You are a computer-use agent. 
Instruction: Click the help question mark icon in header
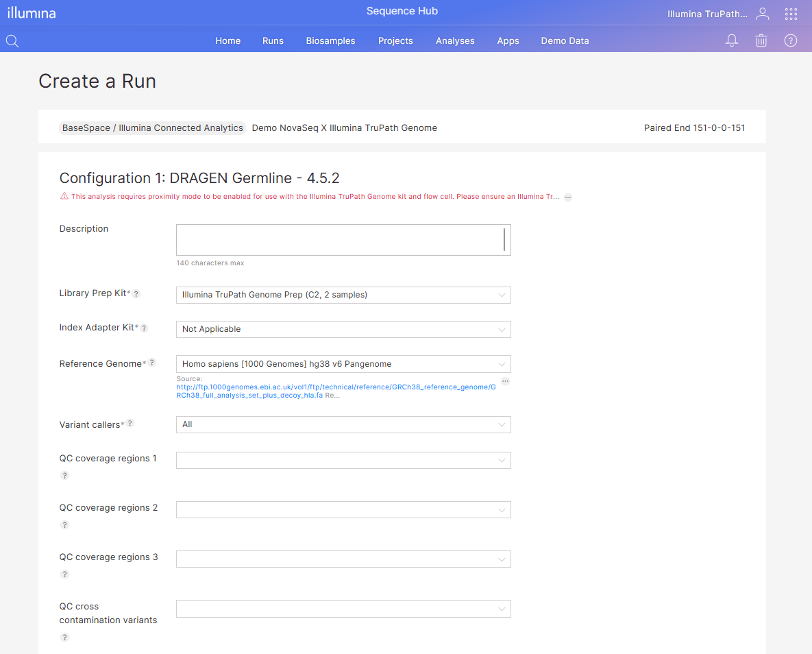pos(790,41)
